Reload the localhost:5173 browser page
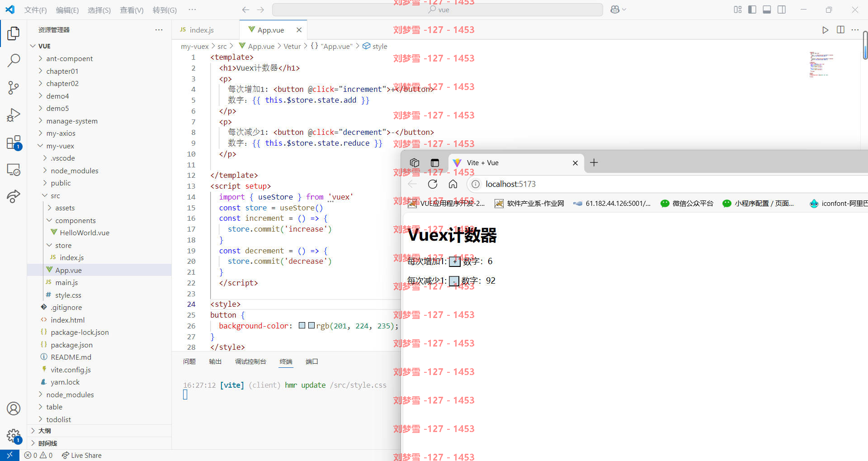 tap(433, 184)
